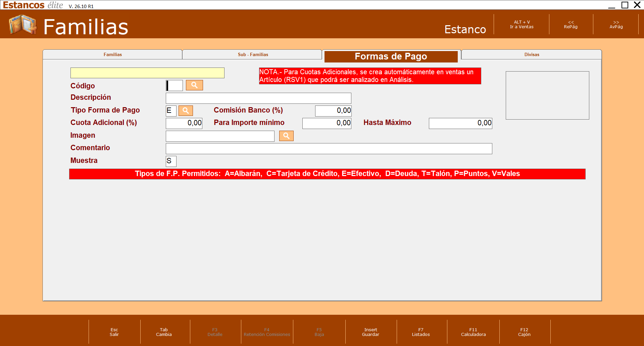Click the yellow field above Código
This screenshot has height=346, width=644.
(147, 73)
